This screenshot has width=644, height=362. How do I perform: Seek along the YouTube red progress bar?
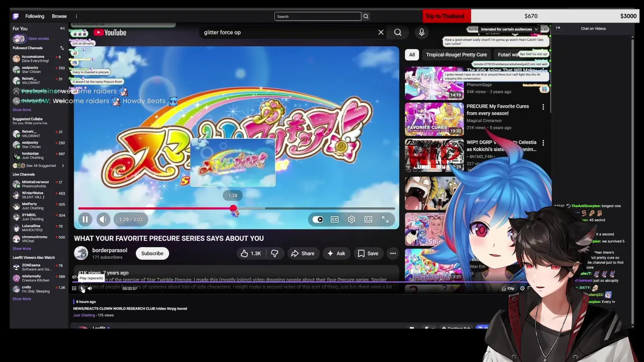236,208
